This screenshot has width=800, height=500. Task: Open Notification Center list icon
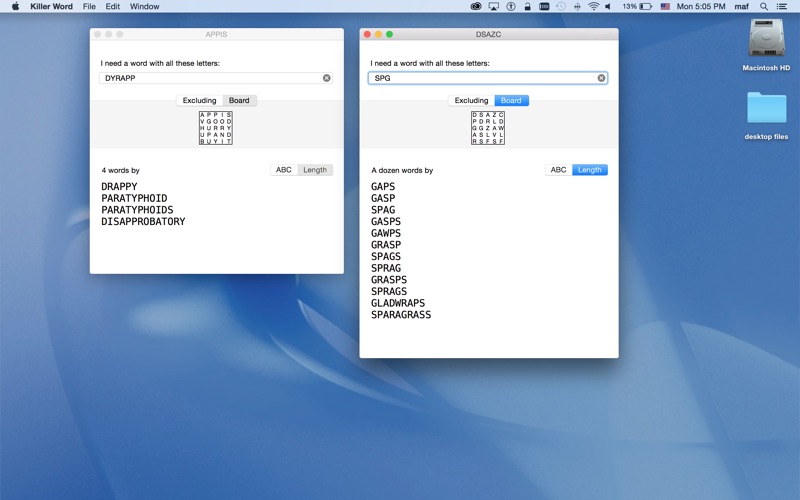781,6
